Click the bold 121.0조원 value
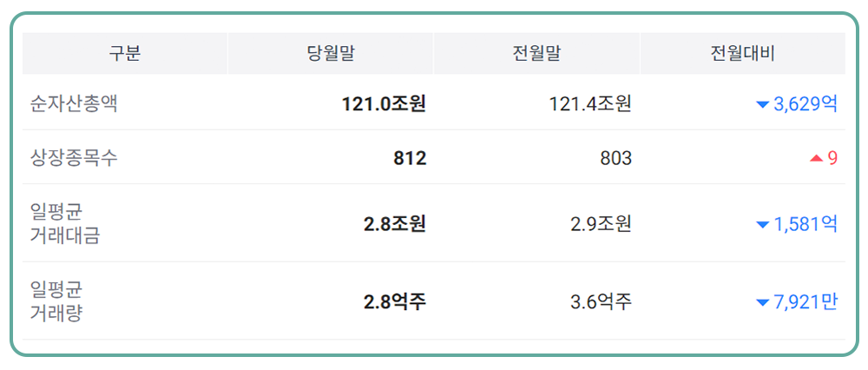This screenshot has height=370, width=868. (x=384, y=104)
